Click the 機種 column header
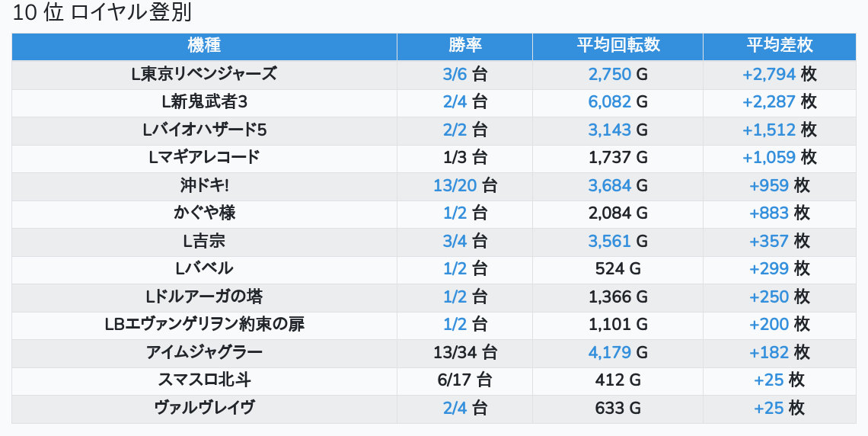Image resolution: width=868 pixels, height=436 pixels. [x=204, y=46]
